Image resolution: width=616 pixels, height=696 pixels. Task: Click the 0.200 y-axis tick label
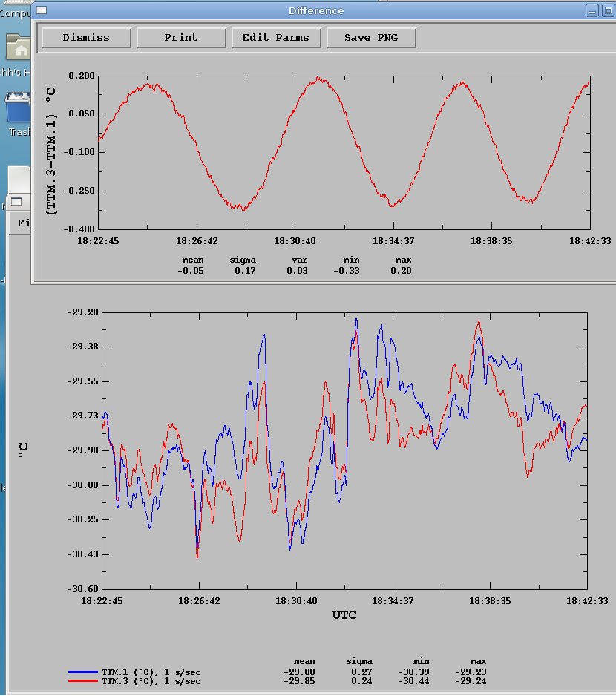click(82, 76)
